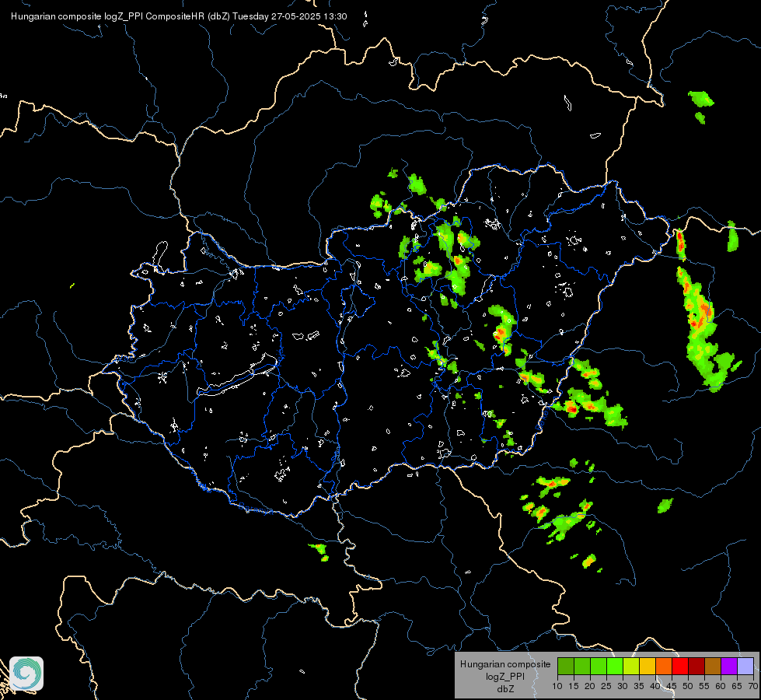This screenshot has width=761, height=700.
Task: Select the 55-60 dBZ brown swatch
Action: pyautogui.click(x=713, y=666)
